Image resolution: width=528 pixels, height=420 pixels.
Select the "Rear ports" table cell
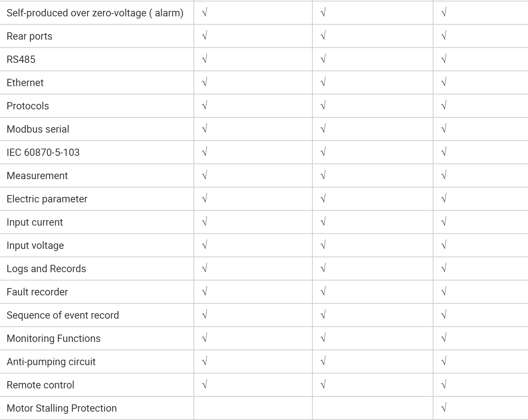(x=29, y=36)
